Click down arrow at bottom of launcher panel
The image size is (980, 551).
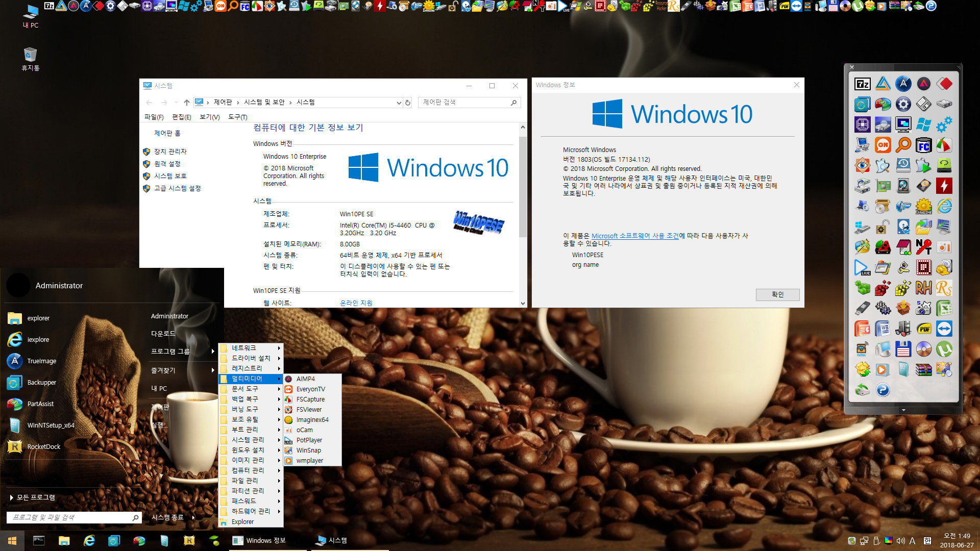tap(903, 410)
